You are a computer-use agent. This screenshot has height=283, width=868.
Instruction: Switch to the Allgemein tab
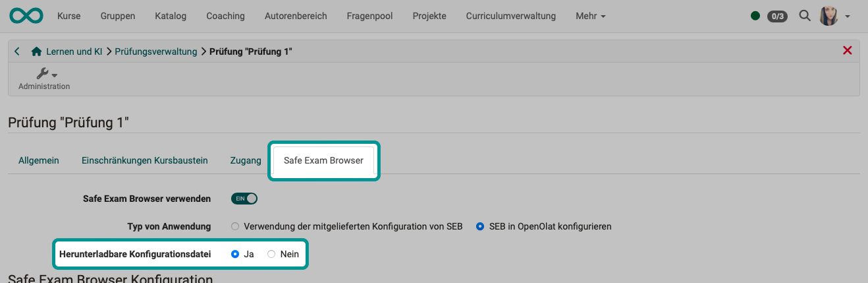(x=39, y=160)
